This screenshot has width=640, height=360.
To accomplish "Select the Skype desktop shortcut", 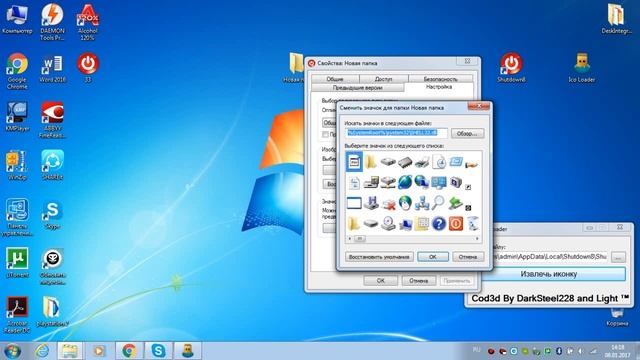I will (x=52, y=215).
